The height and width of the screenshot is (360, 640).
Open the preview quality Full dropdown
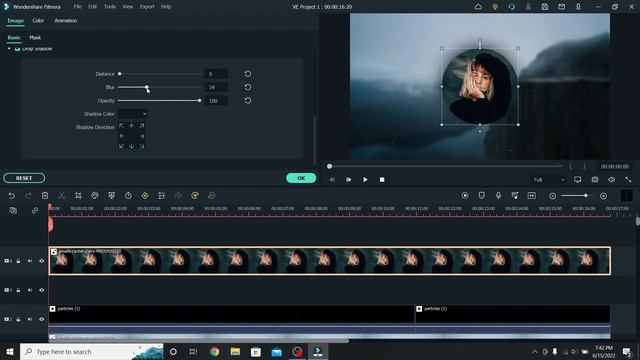point(548,180)
